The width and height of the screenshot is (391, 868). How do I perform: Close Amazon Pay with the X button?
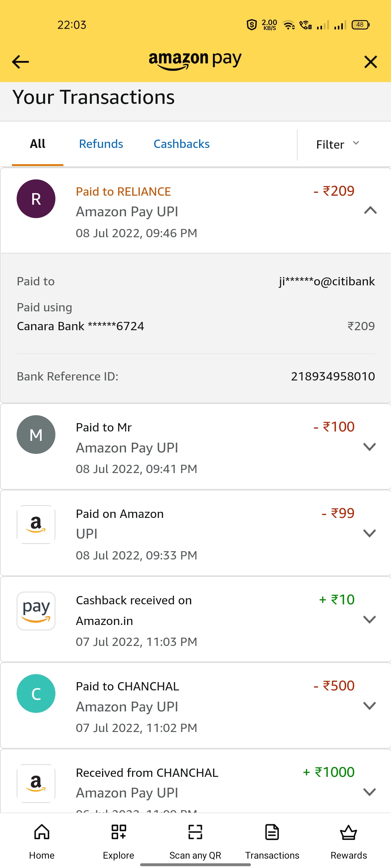coord(370,62)
